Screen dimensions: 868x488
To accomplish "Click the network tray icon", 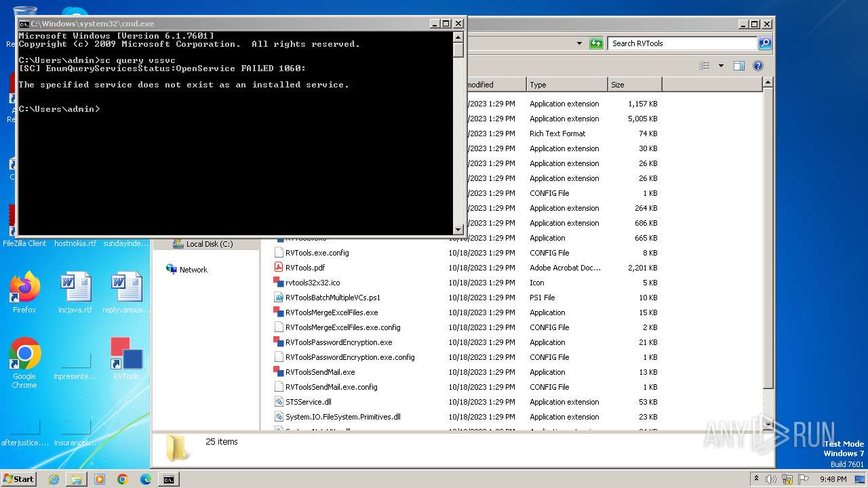I will (787, 479).
